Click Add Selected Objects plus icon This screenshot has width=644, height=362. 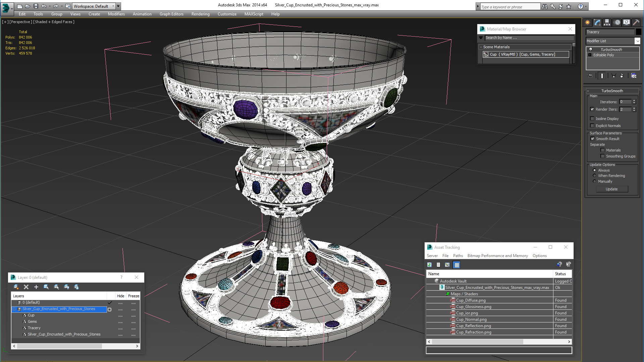tap(36, 287)
